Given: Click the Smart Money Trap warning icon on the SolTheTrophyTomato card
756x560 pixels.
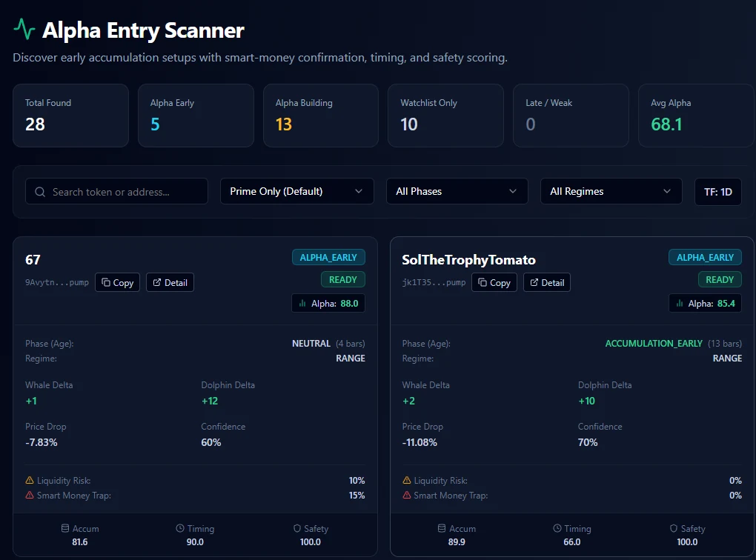Looking at the screenshot, I should coord(406,496).
